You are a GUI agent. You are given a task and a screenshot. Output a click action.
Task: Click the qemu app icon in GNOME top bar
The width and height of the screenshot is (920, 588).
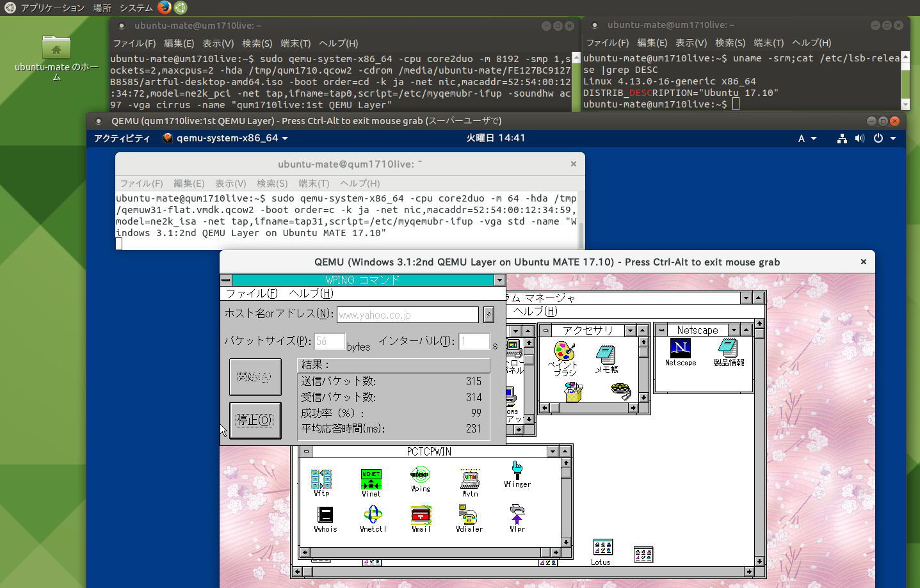[168, 138]
